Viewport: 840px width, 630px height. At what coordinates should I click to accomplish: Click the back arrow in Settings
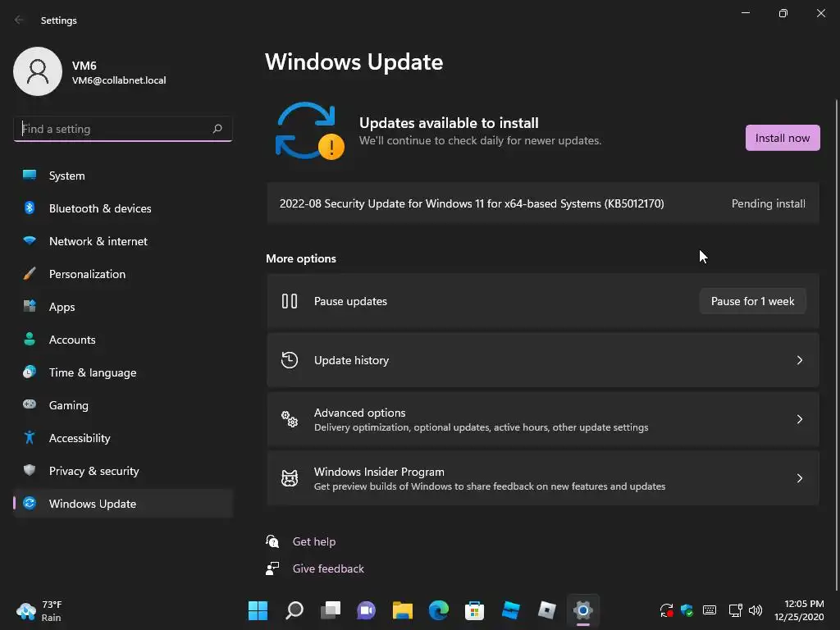pos(20,20)
